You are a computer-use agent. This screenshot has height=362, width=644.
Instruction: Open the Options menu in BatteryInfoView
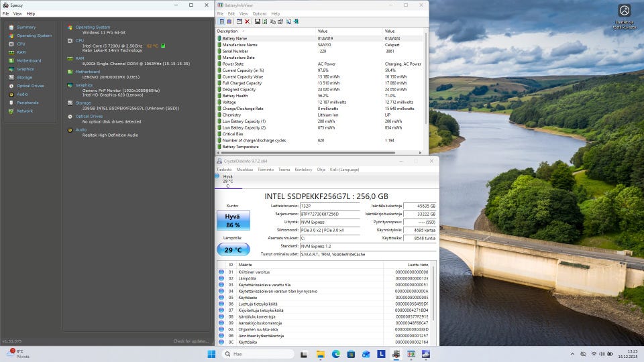259,13
